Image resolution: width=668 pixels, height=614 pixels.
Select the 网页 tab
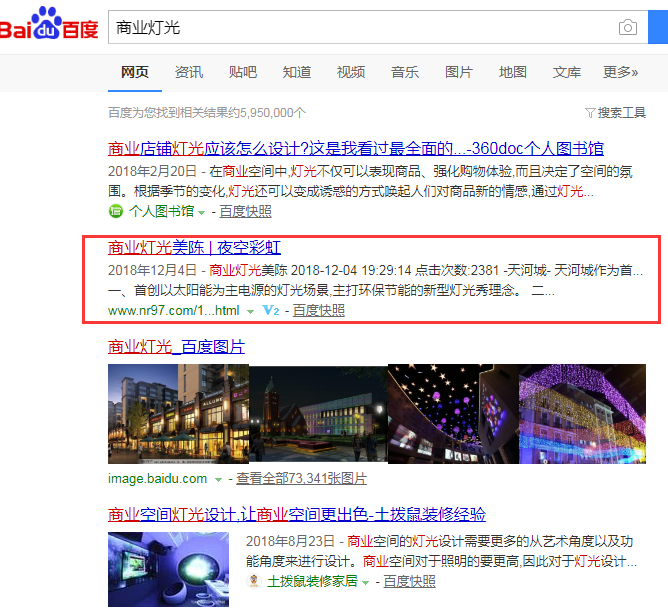point(135,72)
